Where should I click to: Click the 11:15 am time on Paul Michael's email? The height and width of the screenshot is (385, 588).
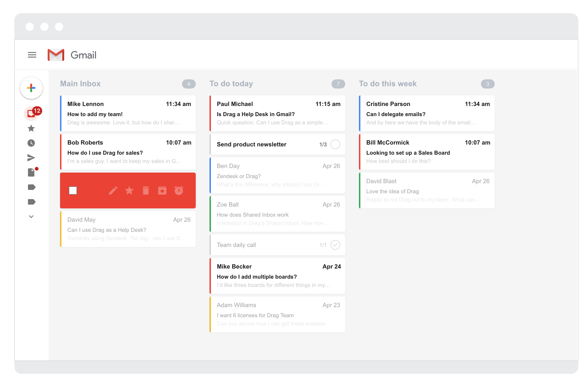328,104
